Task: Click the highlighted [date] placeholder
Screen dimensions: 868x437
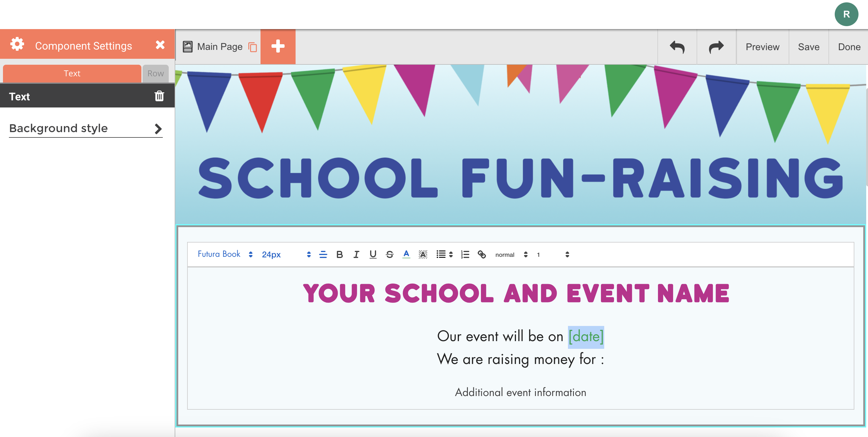Action: pyautogui.click(x=585, y=336)
